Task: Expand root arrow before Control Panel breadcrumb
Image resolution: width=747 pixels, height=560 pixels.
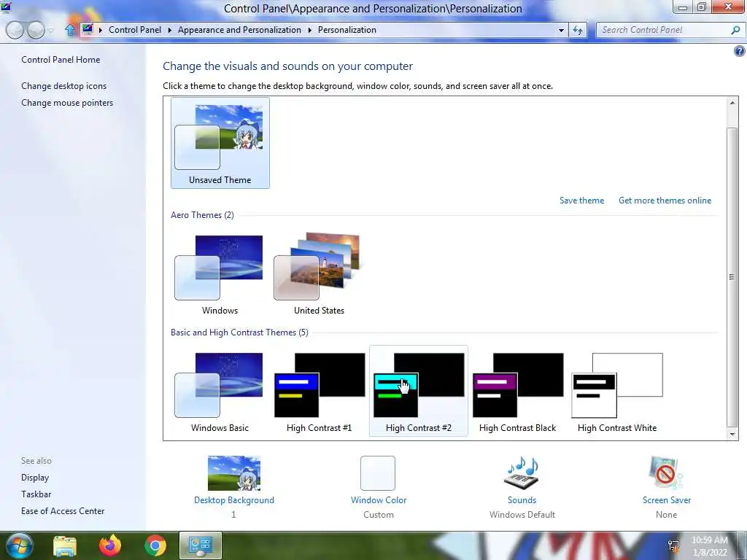Action: coord(101,30)
